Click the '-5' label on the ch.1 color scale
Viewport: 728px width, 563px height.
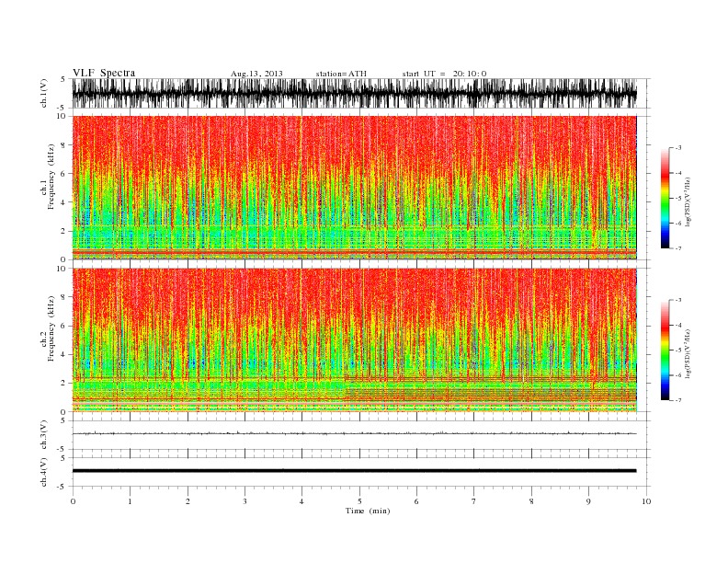[x=678, y=199]
